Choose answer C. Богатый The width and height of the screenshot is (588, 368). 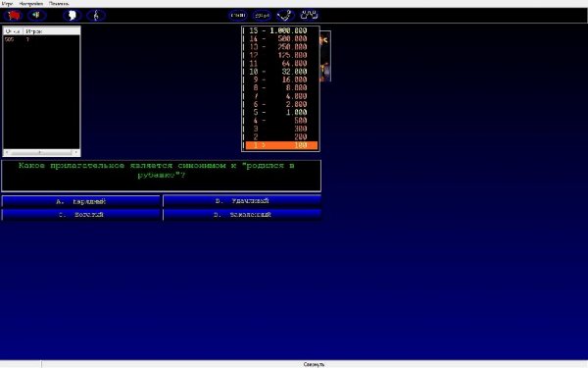point(81,215)
